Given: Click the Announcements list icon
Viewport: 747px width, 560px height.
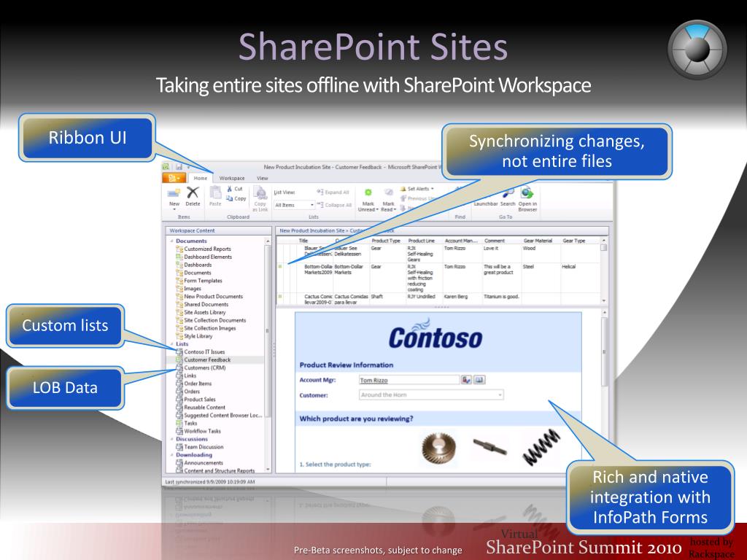Looking at the screenshot, I should point(179,462).
